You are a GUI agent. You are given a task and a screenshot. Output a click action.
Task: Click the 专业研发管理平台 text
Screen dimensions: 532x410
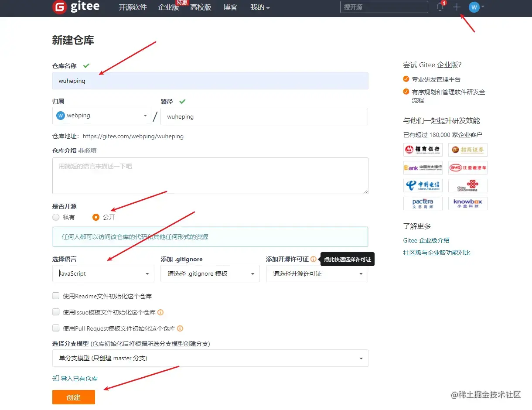tap(437, 79)
